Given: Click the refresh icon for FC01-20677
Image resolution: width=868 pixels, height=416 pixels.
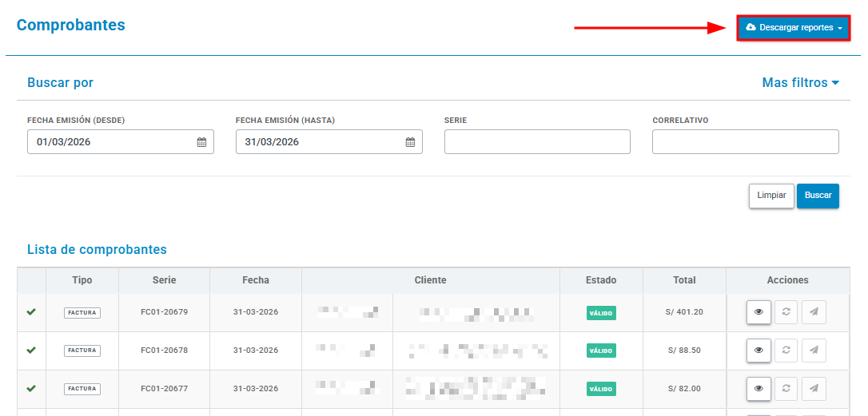Looking at the screenshot, I should (786, 388).
